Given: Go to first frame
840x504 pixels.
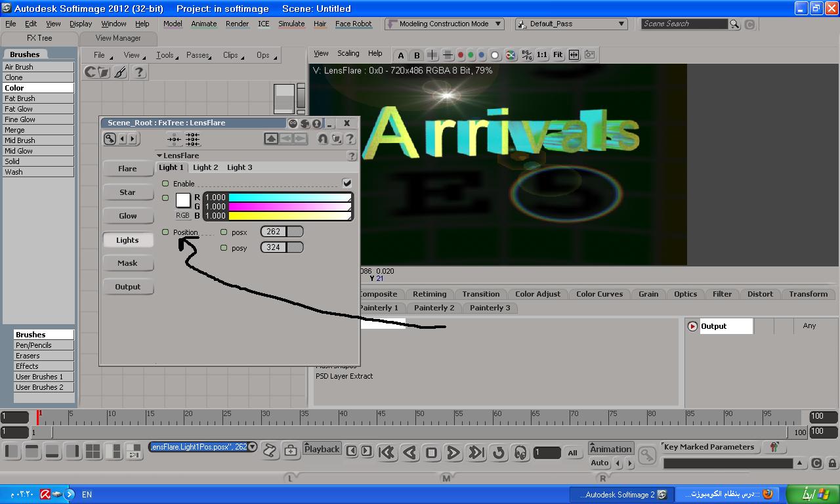Looking at the screenshot, I should click(x=387, y=452).
